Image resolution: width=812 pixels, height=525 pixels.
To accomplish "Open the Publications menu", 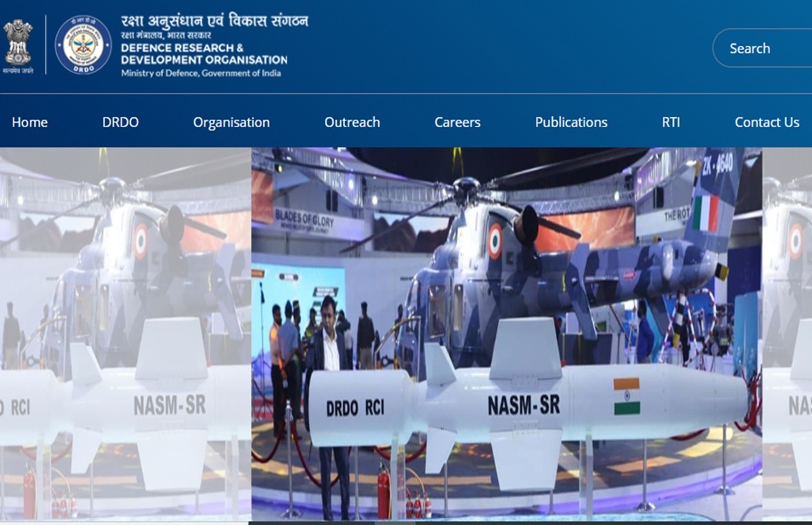I will [571, 122].
